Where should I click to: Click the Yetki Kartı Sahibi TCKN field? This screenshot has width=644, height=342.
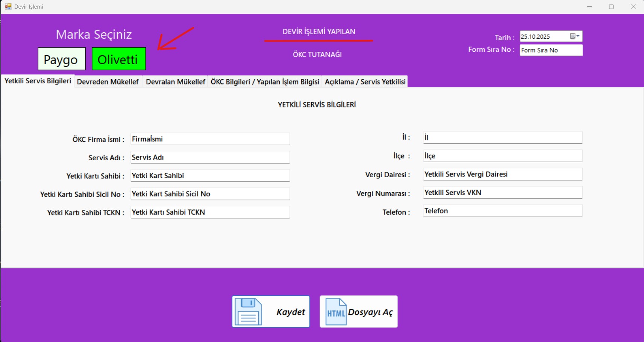click(x=210, y=212)
